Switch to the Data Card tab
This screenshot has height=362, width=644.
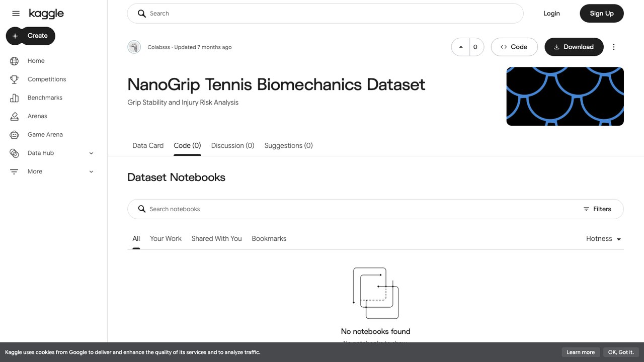coord(148,145)
